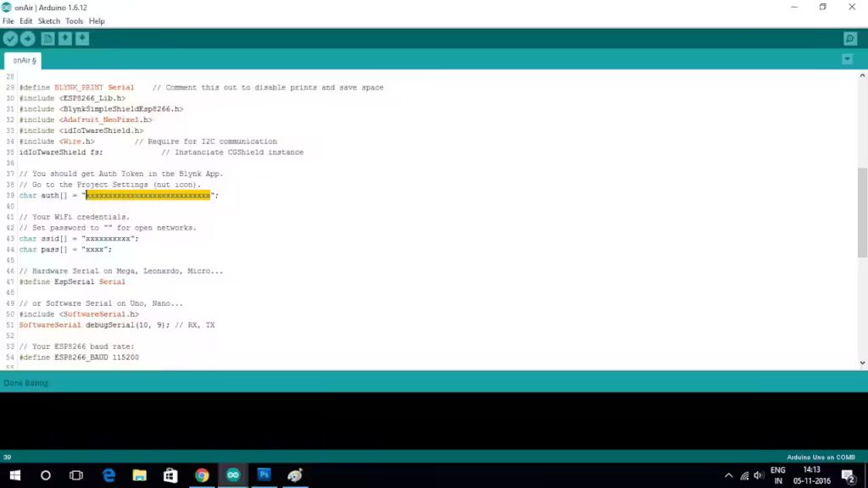Click the idIoTwareShield.h include line
This screenshot has width=868, height=488.
pyautogui.click(x=81, y=130)
